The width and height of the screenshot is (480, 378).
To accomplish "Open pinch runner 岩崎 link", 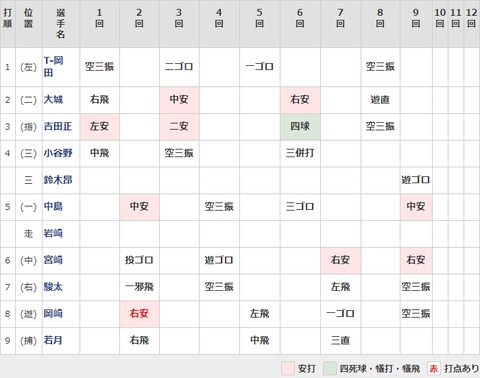I will [x=53, y=233].
